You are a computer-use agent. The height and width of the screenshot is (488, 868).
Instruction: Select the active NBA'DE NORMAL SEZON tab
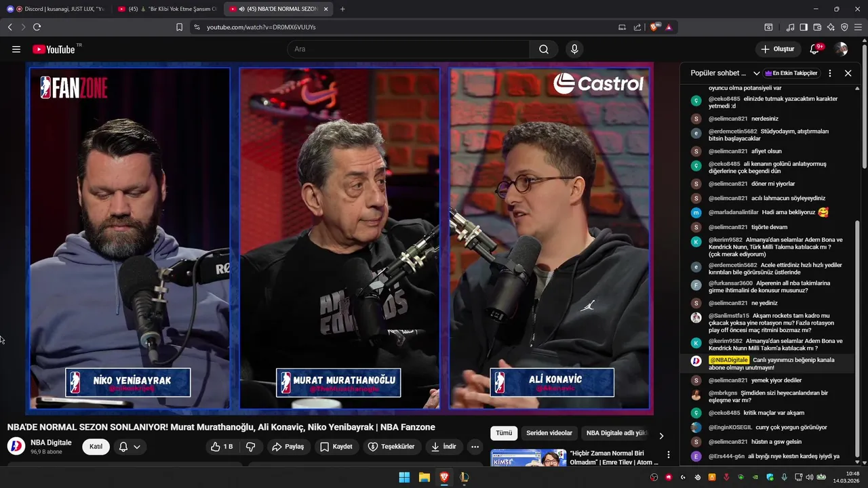tap(278, 9)
